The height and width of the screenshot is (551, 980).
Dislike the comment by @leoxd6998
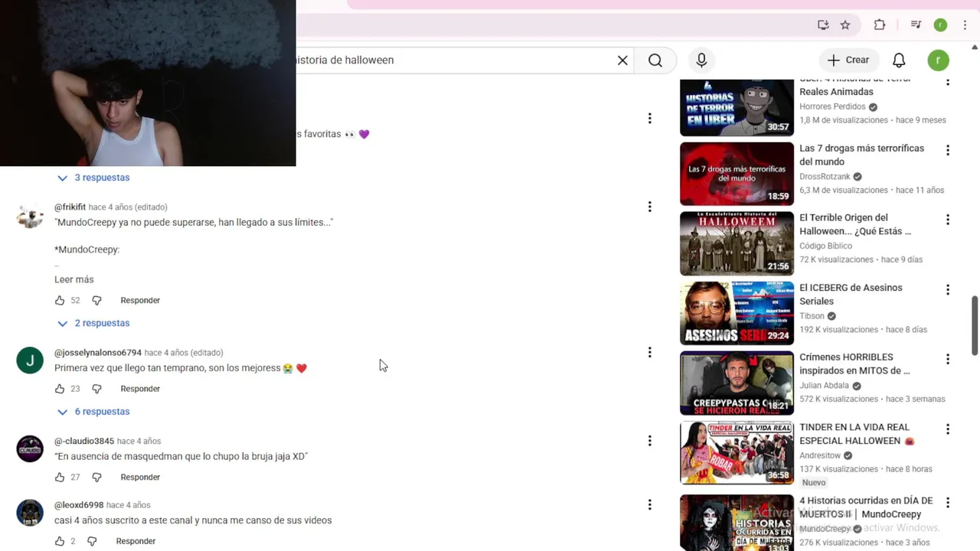coord(92,541)
